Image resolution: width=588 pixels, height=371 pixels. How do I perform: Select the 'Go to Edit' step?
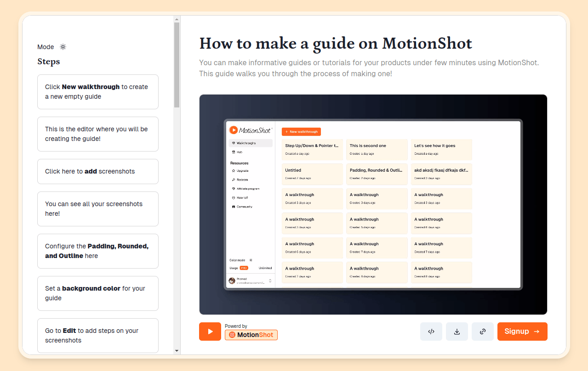coord(98,336)
